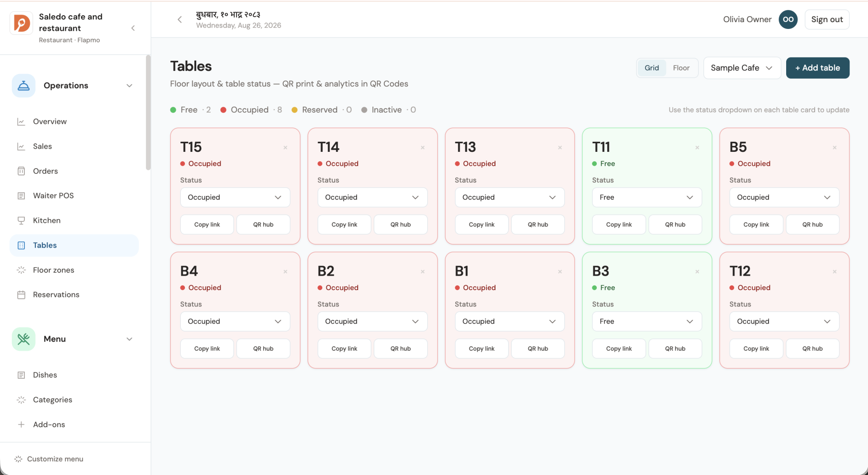Open the Overview page

click(74, 122)
